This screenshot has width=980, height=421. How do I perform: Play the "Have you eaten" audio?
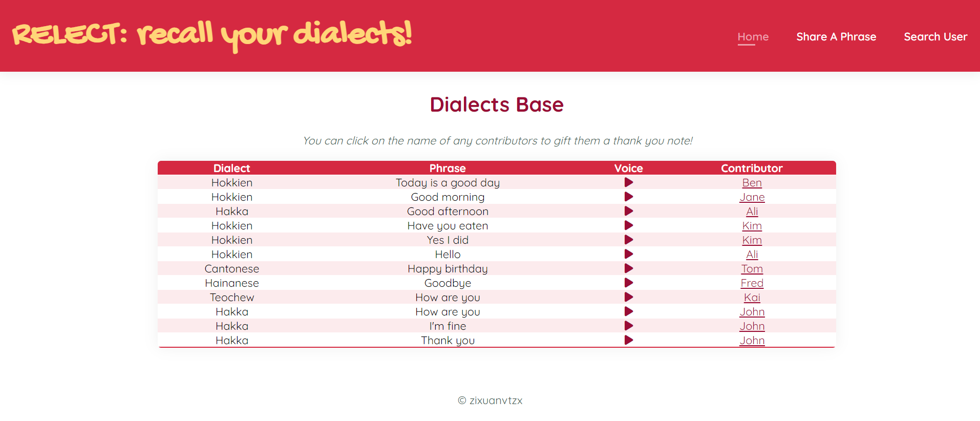(x=629, y=225)
